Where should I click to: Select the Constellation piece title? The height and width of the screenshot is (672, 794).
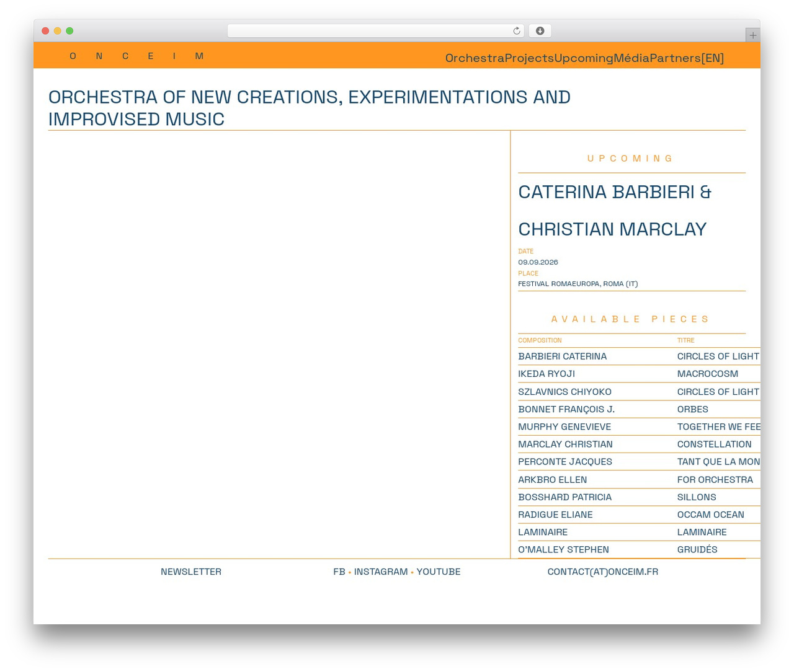(714, 444)
